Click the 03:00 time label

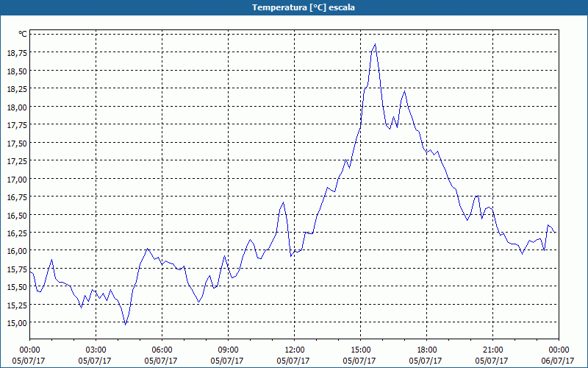point(96,350)
